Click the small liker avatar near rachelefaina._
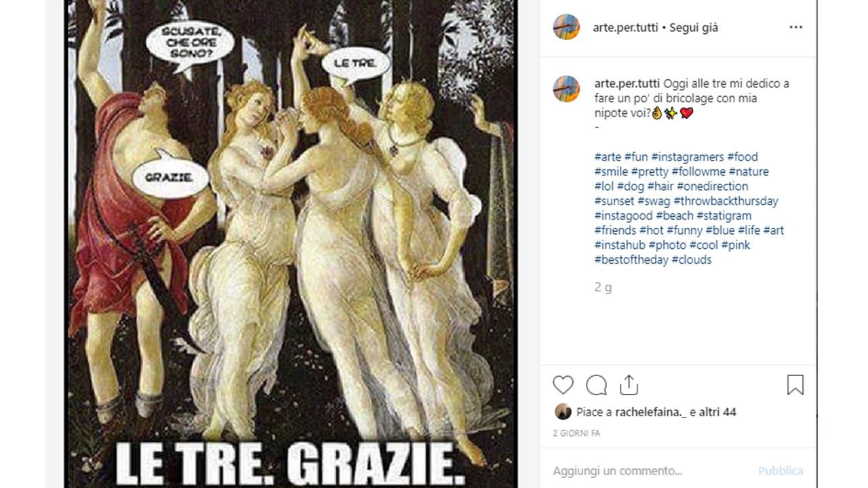 point(563,411)
